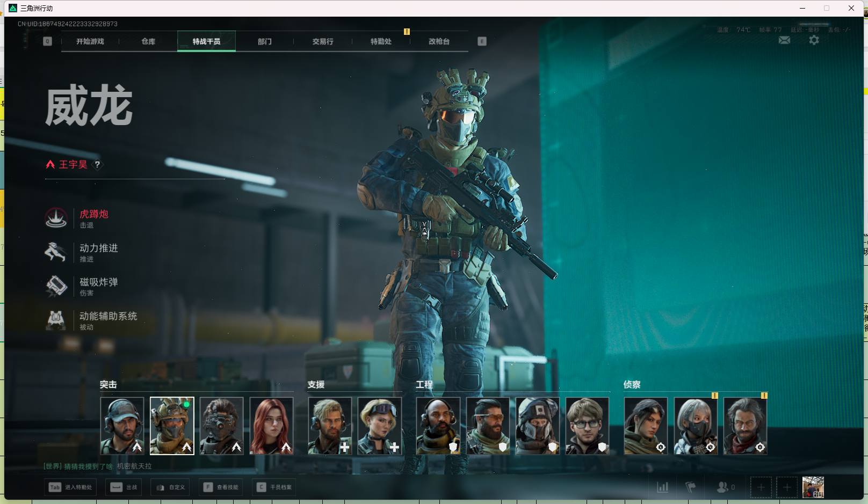Click the 查看技能 button
Image resolution: width=868 pixels, height=504 pixels.
point(221,487)
